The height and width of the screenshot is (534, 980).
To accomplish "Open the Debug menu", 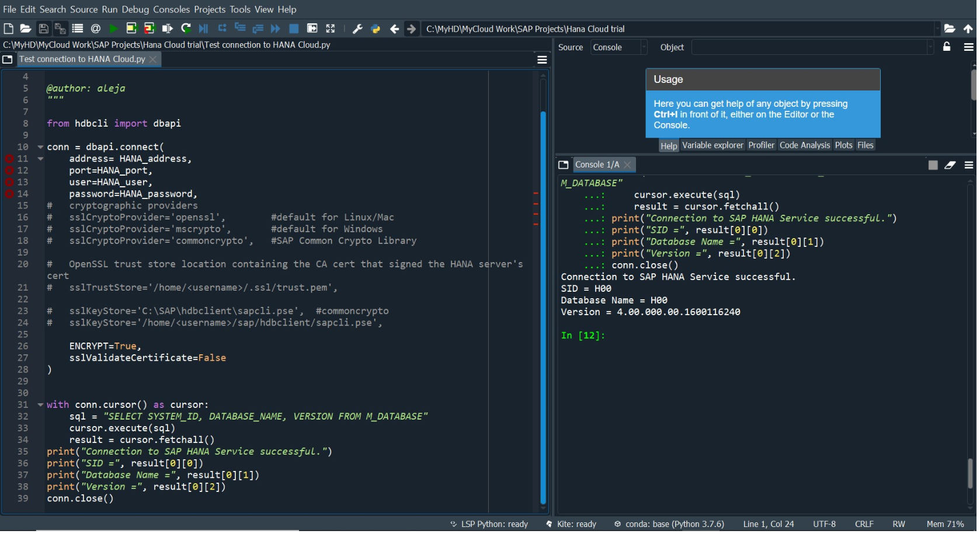I will tap(135, 9).
